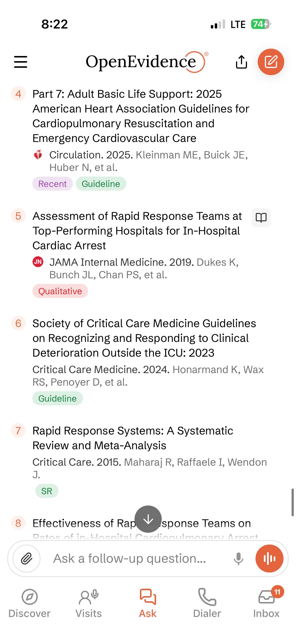Click the vertical scrollbar indicator
Screen dimensions: 296x644
coord(292,502)
